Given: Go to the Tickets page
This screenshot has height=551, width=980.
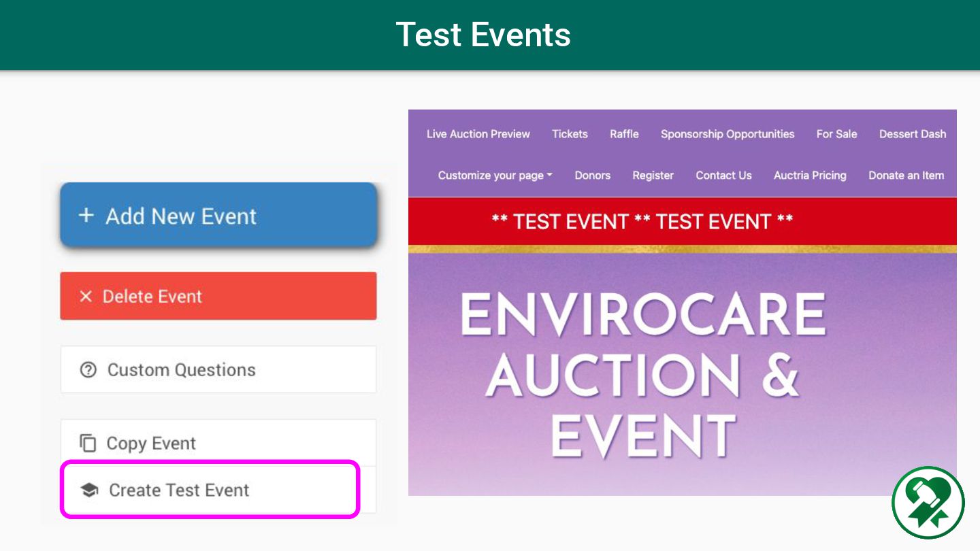Looking at the screenshot, I should [570, 134].
